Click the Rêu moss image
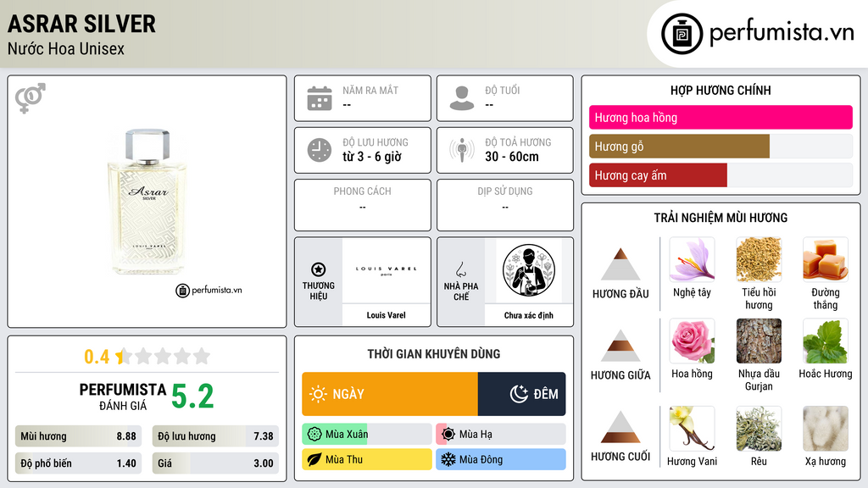Screen dimensions: 868x488 pos(759,428)
